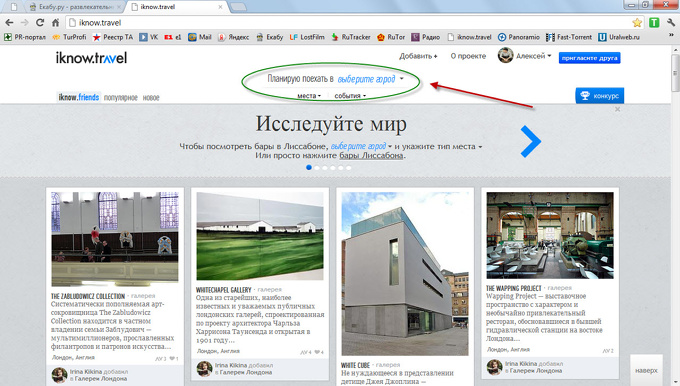Bookmark page with the star icon
This screenshot has width=680, height=386.
[637, 23]
